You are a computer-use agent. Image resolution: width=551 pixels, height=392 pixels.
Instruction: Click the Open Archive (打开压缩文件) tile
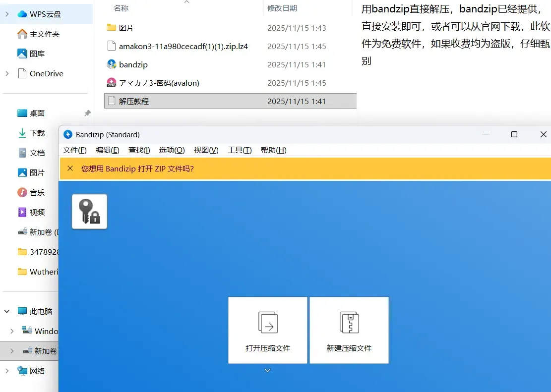[268, 330]
